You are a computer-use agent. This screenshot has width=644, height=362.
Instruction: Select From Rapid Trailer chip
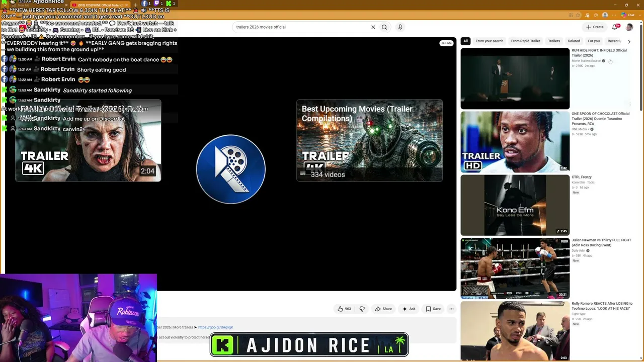[525, 41]
